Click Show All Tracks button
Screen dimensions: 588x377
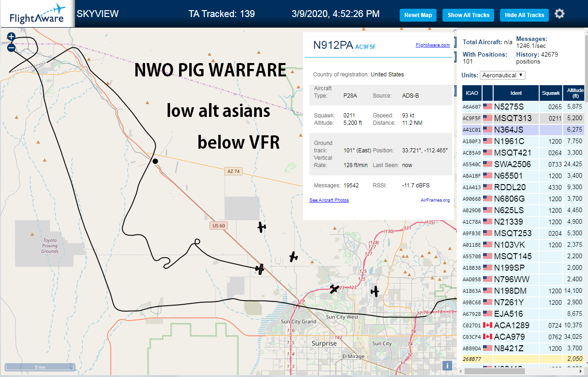coord(468,15)
